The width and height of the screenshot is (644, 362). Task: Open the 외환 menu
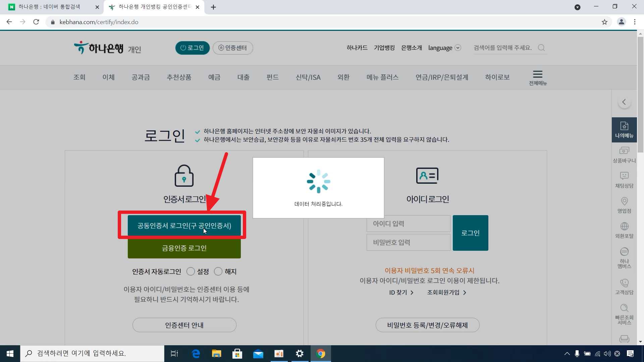point(343,77)
